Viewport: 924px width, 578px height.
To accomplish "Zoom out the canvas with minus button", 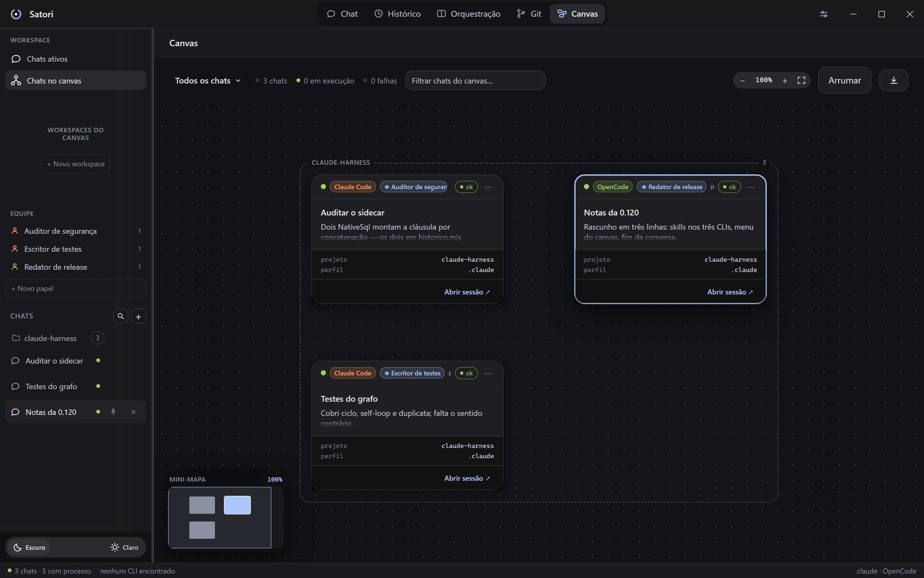I will click(742, 80).
